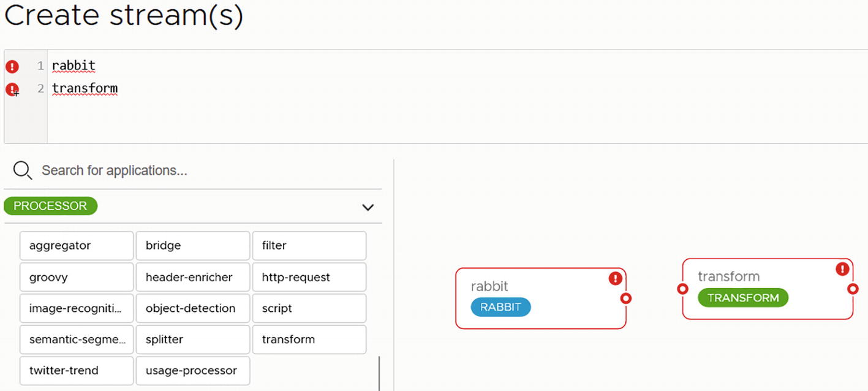Select the bridge processor app
Image resolution: width=868 pixels, height=391 pixels.
tap(192, 246)
